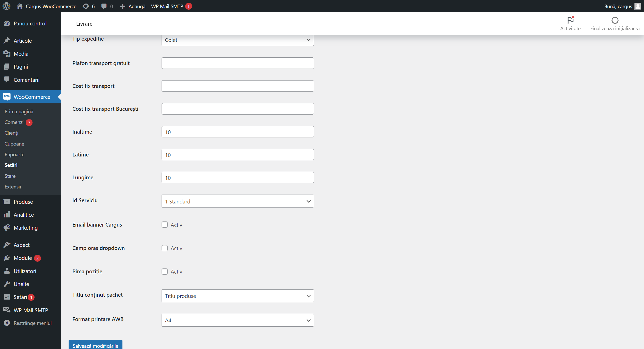Click the Livrare page heading
644x349 pixels.
tap(84, 24)
